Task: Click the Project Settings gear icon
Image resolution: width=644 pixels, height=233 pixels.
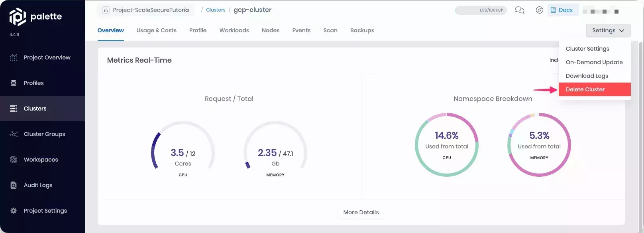Action: (x=14, y=211)
